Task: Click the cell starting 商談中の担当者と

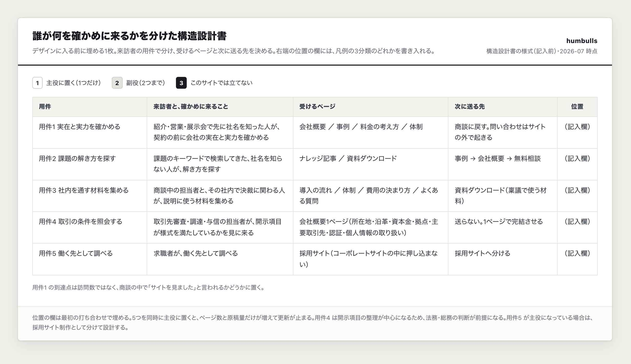Action: pyautogui.click(x=220, y=196)
